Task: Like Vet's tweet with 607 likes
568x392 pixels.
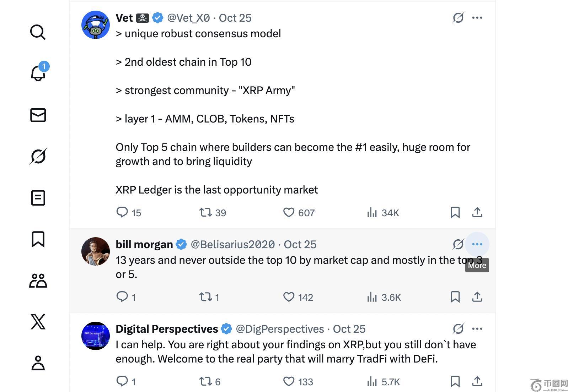Action: pyautogui.click(x=289, y=212)
